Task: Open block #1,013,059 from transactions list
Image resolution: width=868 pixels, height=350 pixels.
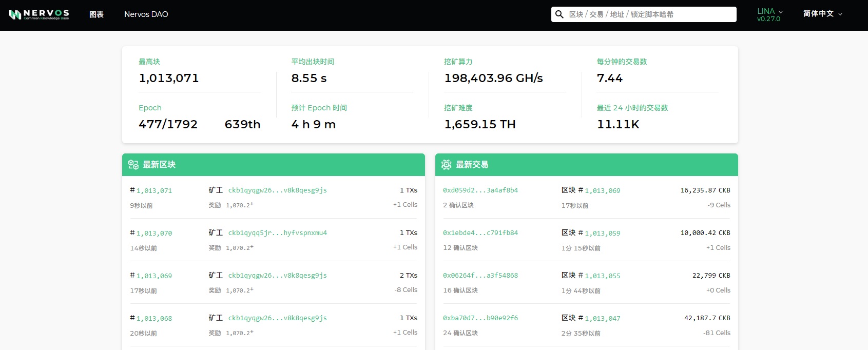Action: coord(603,233)
